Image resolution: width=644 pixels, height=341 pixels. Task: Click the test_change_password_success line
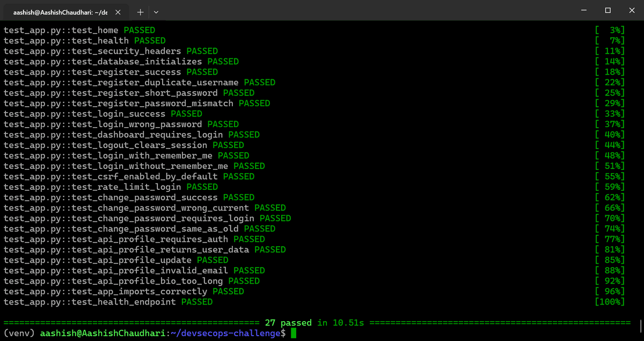click(x=129, y=197)
